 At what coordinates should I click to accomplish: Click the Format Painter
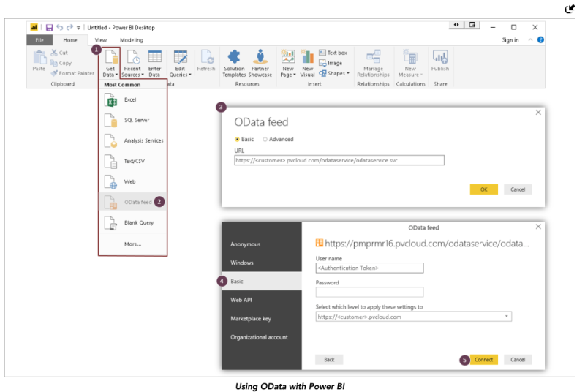click(x=72, y=73)
